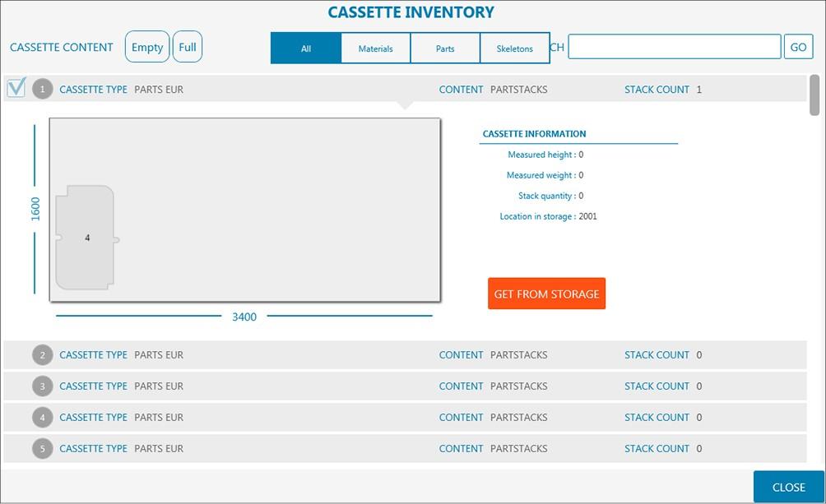This screenshot has height=504, width=826.
Task: Click the number 2 cassette circle icon
Action: pyautogui.click(x=42, y=355)
